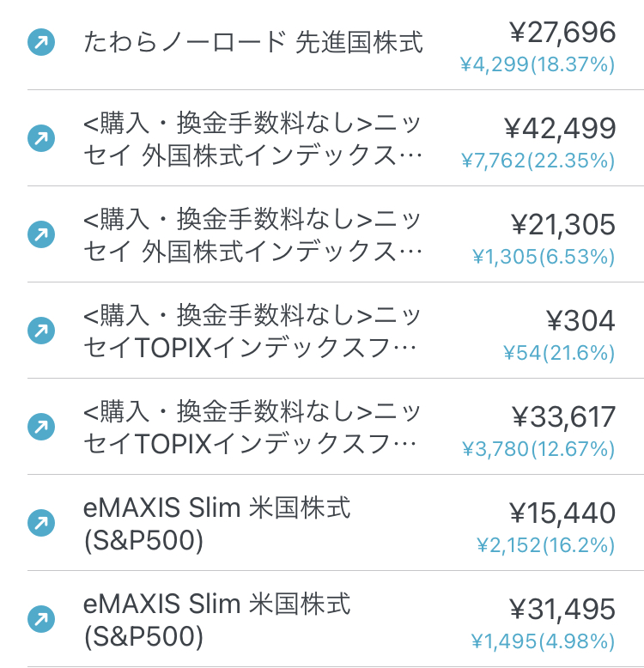
Task: Open ニッセイ外国株式インデックス with the 22.35% gain
Action: 253,138
